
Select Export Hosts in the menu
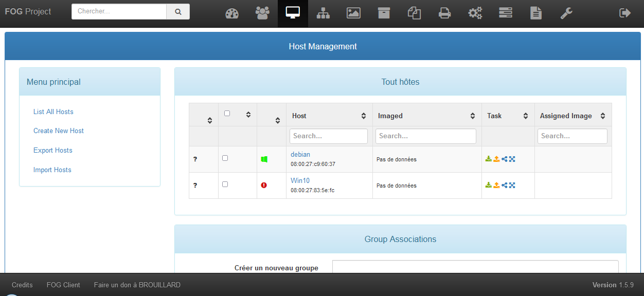[53, 150]
